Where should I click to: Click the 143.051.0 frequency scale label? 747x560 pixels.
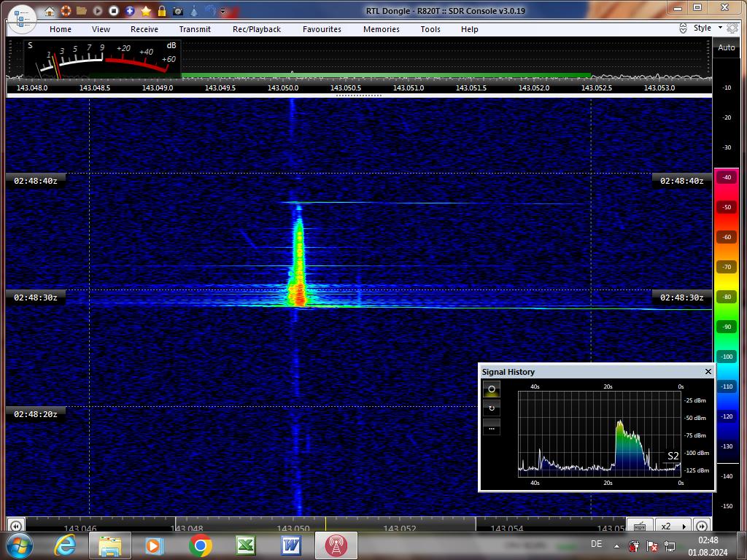[x=409, y=88]
